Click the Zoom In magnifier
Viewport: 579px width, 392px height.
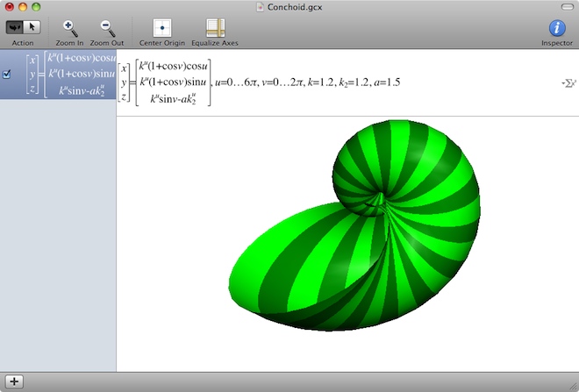pos(70,28)
